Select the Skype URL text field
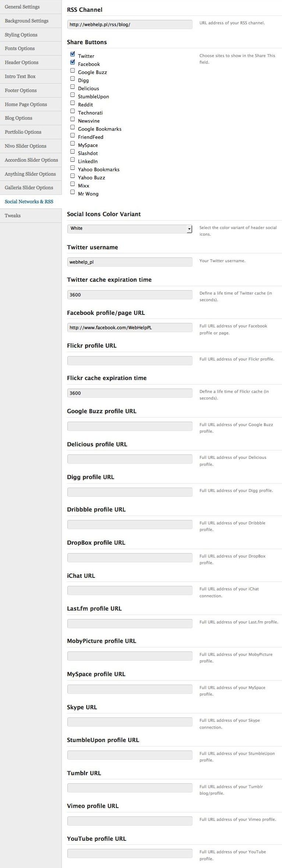Image resolution: width=282 pixels, height=868 pixels. [130, 722]
